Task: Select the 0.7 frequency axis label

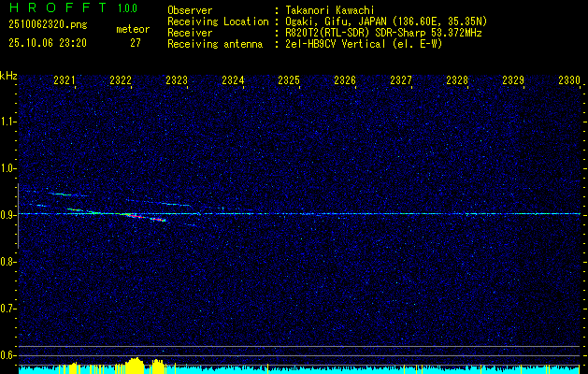Action: pos(8,309)
